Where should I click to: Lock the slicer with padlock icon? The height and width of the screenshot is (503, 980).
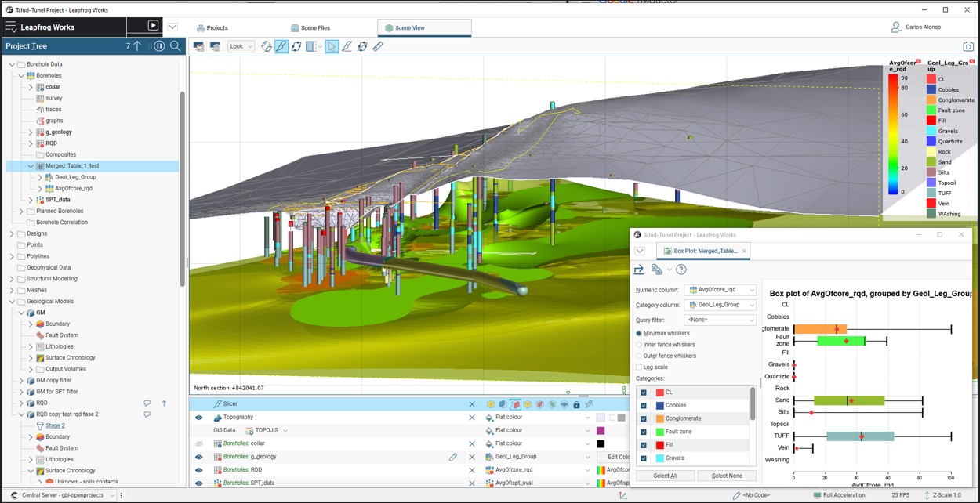pos(576,404)
